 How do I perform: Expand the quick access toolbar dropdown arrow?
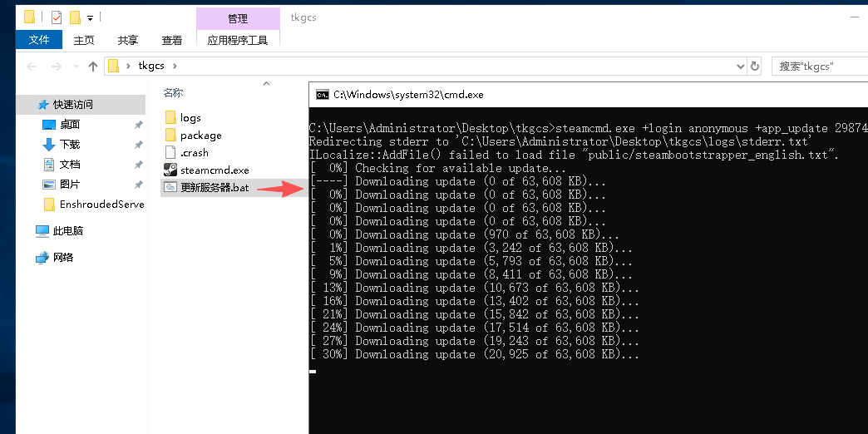(x=90, y=17)
